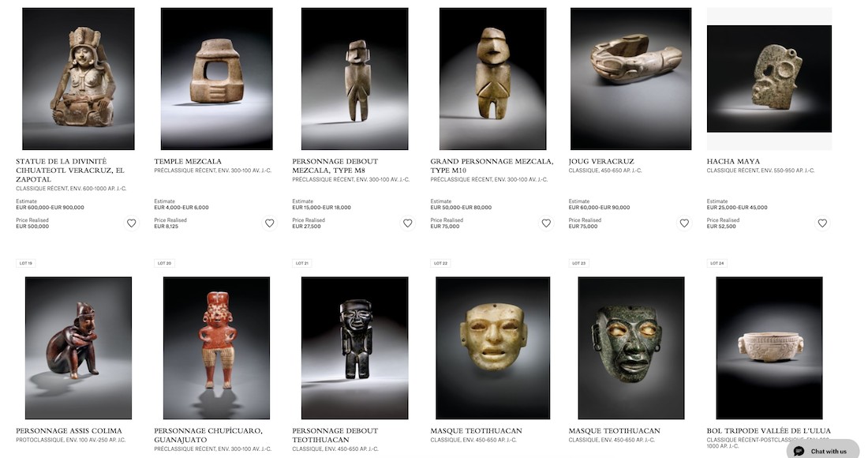The width and height of the screenshot is (868, 458).
Task: View the Cihuateotl statue thumbnail image
Action: [78, 79]
